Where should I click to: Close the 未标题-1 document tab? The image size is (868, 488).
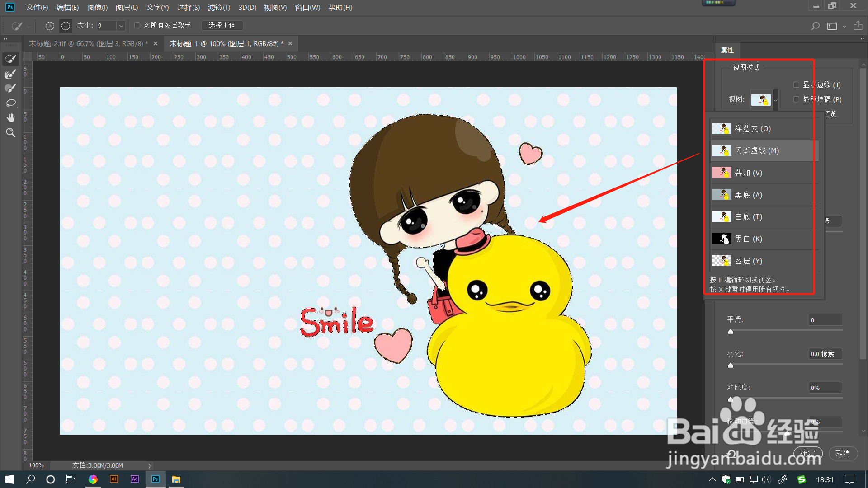point(290,43)
